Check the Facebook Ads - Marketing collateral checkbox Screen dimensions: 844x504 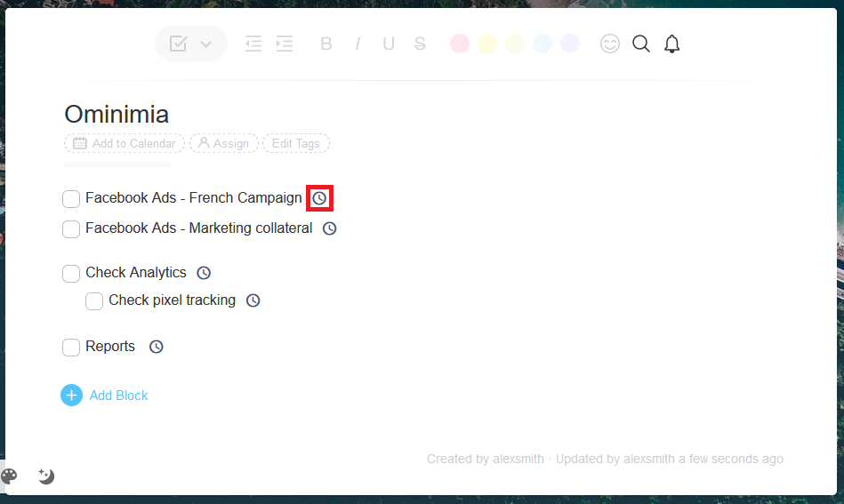[x=71, y=228]
